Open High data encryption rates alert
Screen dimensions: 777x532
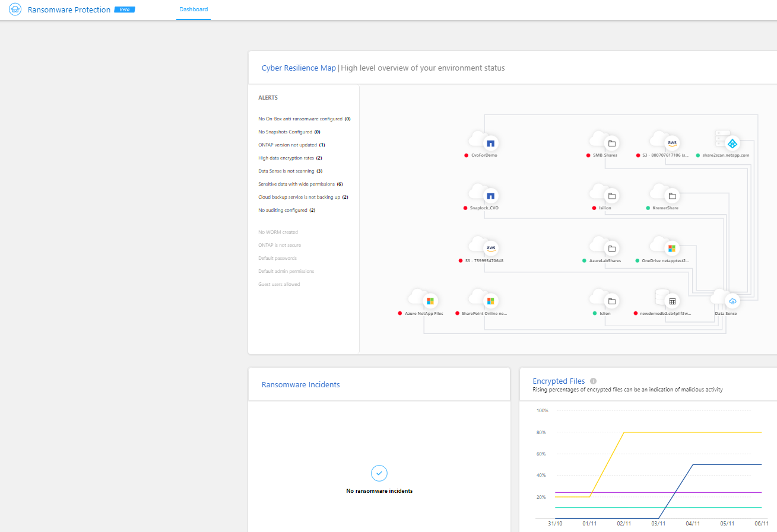tap(290, 158)
